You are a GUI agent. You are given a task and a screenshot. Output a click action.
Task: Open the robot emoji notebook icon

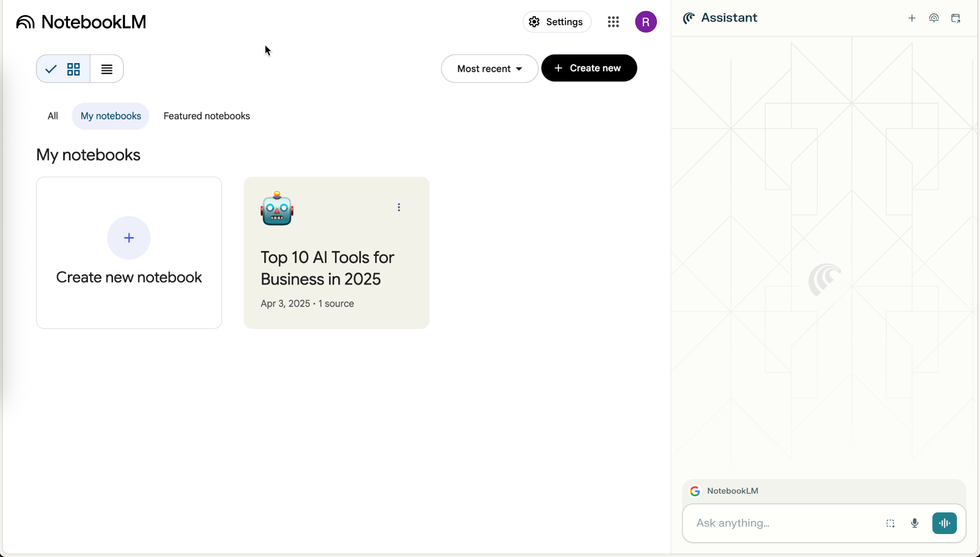pos(277,208)
